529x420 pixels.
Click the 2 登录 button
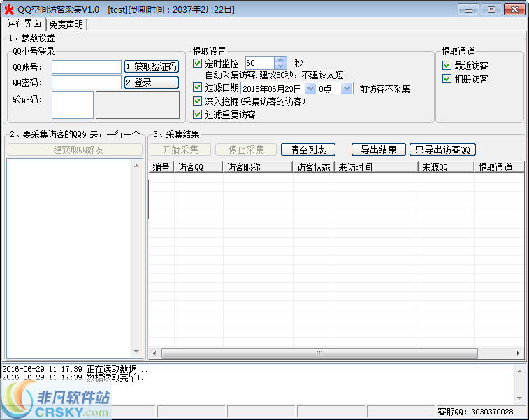pos(152,82)
